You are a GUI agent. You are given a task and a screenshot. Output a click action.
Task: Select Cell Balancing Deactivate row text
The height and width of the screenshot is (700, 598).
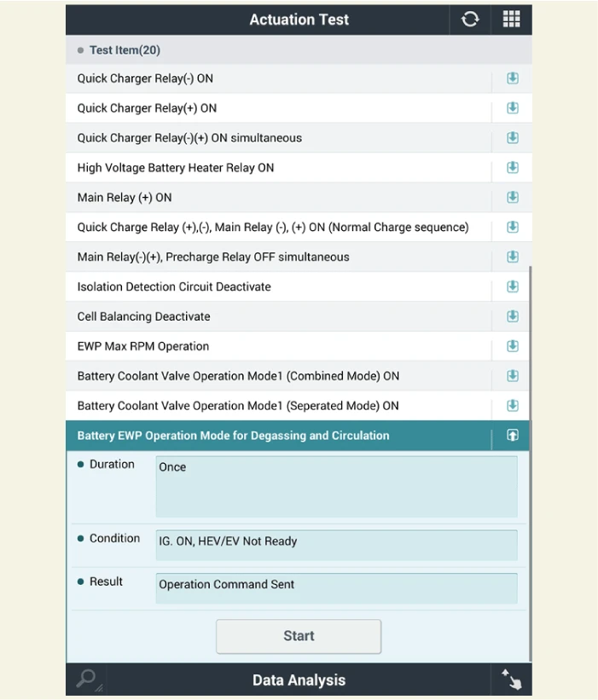(144, 316)
